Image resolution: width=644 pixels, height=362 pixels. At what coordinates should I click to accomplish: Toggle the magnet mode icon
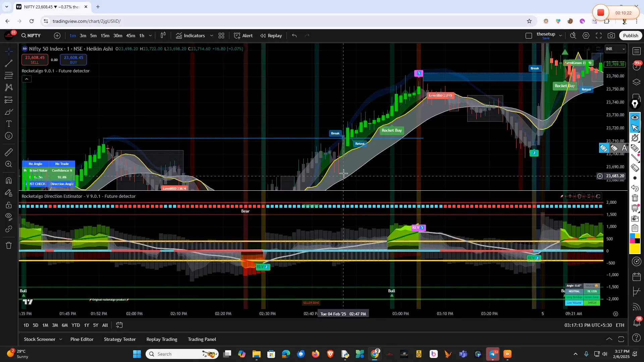click(x=9, y=181)
